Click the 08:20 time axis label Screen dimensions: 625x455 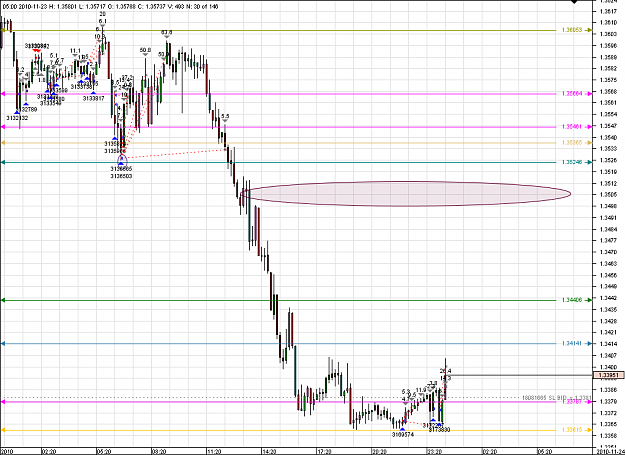point(159,451)
